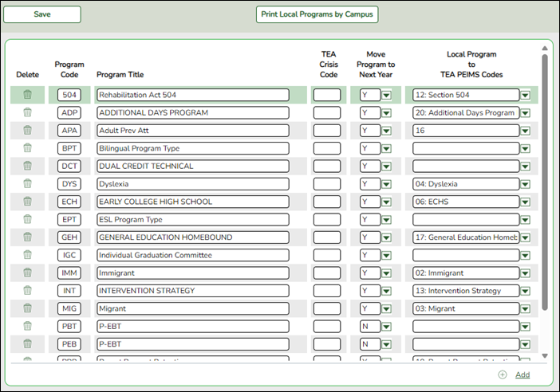The height and width of the screenshot is (392, 560).
Task: Click trash icon for Immigrant program
Action: click(x=27, y=272)
